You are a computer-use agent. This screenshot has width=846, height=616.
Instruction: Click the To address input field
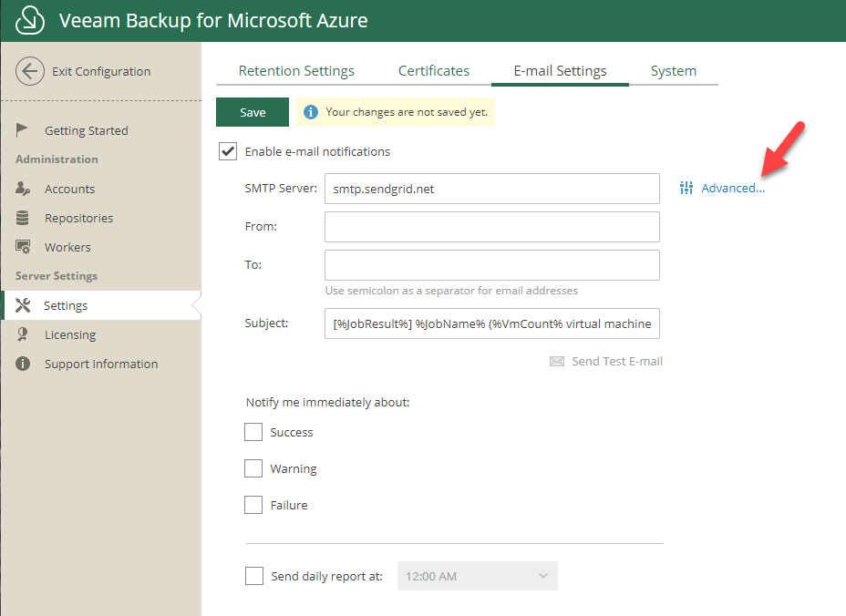[492, 265]
